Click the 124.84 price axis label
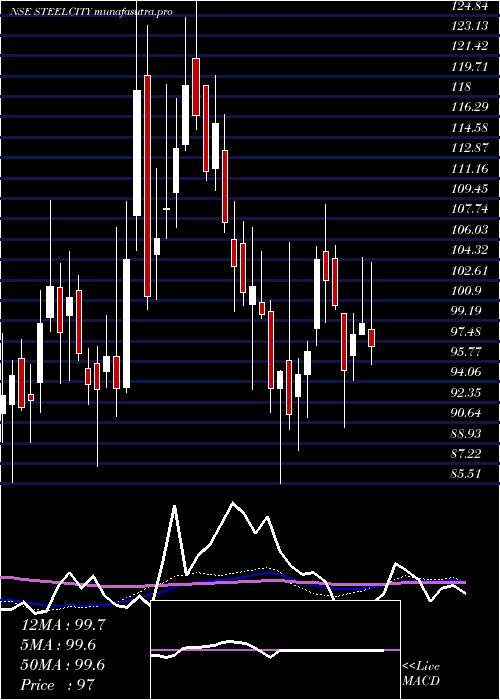500x700 pixels. click(x=470, y=5)
